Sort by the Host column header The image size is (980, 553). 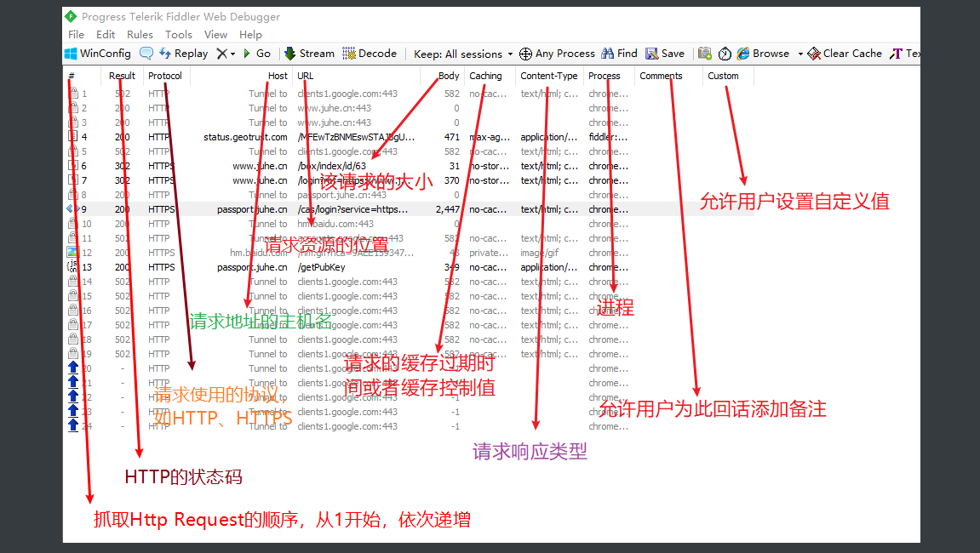pyautogui.click(x=241, y=76)
